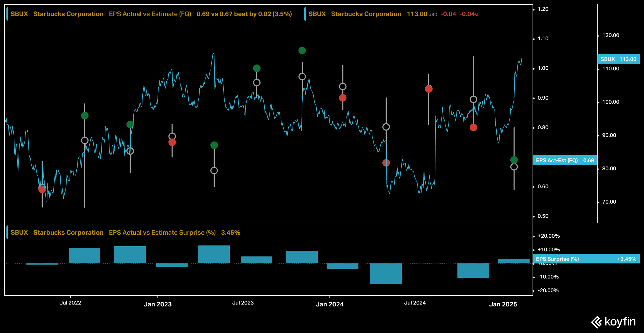Click the 113.00 USD price value in legend
The height and width of the screenshot is (333, 644).
422,14
